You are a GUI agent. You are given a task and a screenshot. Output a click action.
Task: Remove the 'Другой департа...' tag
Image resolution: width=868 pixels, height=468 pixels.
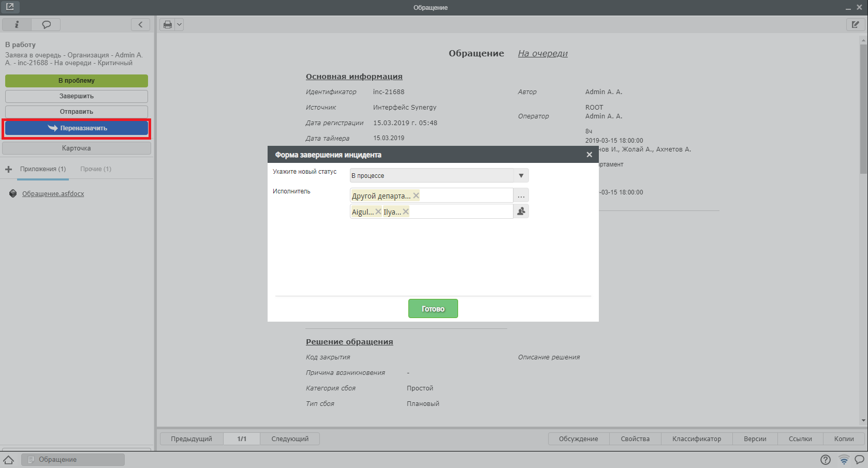coord(416,195)
